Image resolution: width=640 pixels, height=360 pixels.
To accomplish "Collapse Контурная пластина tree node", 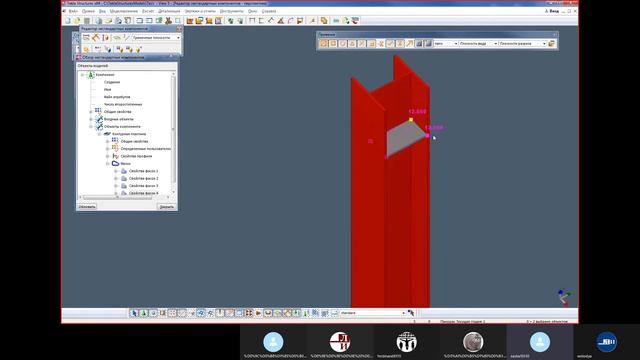I will tap(99, 134).
